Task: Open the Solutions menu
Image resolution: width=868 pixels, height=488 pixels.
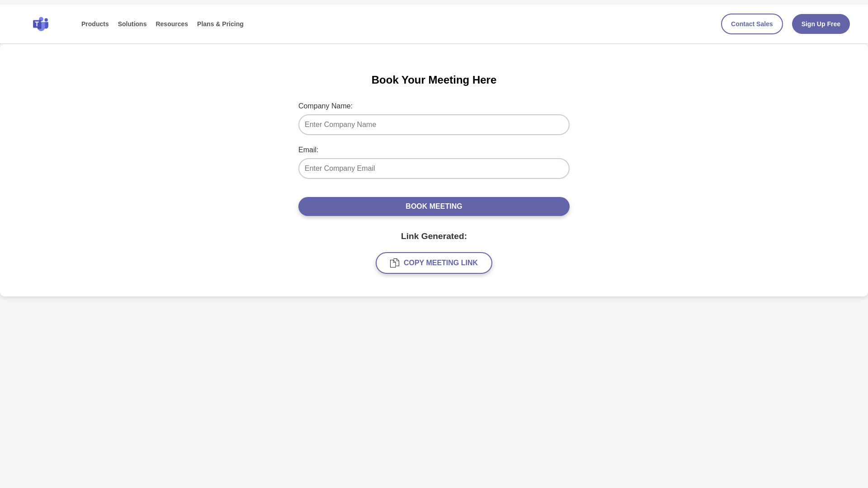Action: point(132,24)
